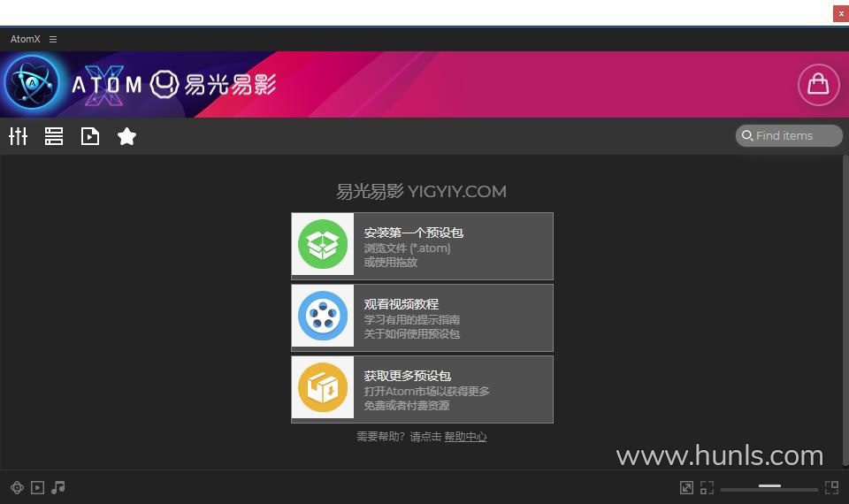Follow the 帮助中心 link
This screenshot has height=504, width=849.
click(465, 437)
